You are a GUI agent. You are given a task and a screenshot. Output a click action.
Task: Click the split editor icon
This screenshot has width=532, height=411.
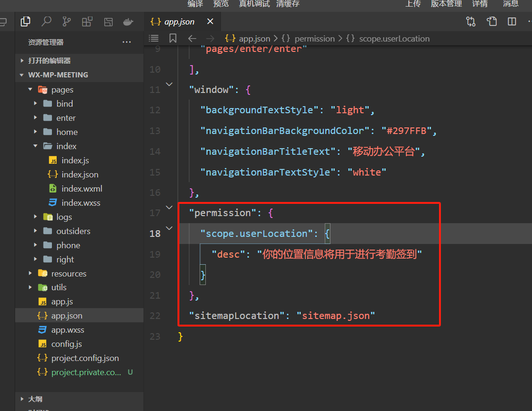pos(512,21)
